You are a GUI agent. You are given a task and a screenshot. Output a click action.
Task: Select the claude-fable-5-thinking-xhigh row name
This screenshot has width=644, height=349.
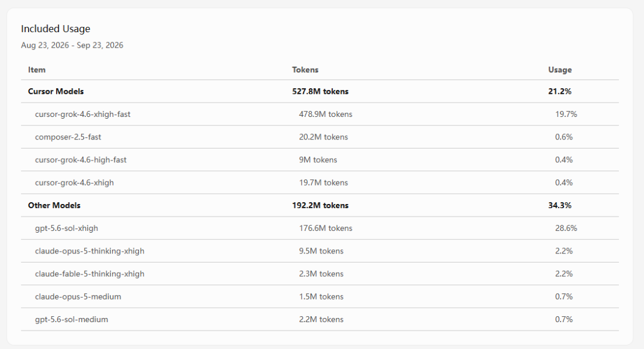tap(89, 274)
